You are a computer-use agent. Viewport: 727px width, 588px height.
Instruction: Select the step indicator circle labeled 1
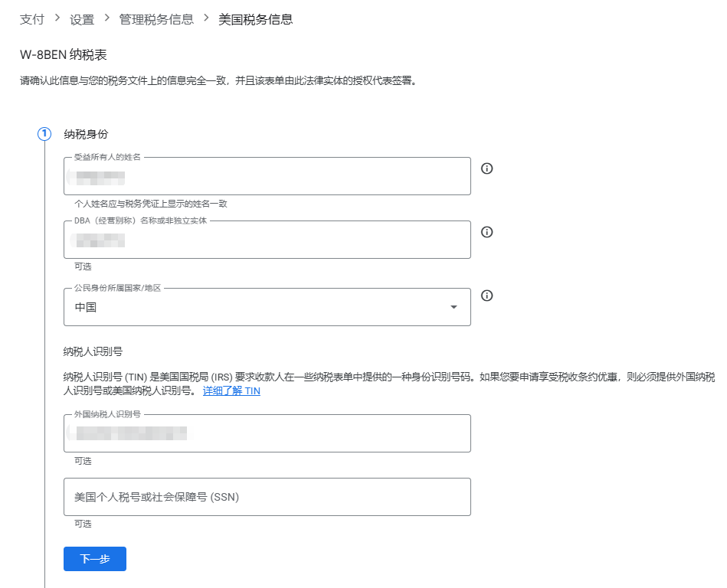point(44,134)
